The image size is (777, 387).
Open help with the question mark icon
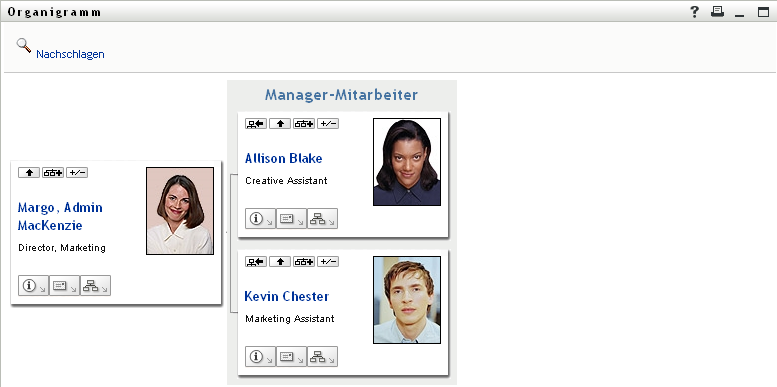click(x=694, y=12)
